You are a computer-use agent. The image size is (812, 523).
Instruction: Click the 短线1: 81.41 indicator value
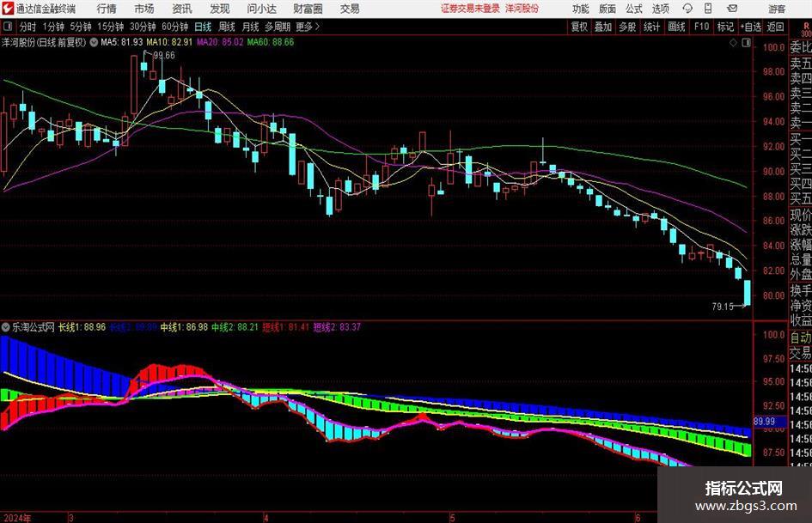pos(285,327)
